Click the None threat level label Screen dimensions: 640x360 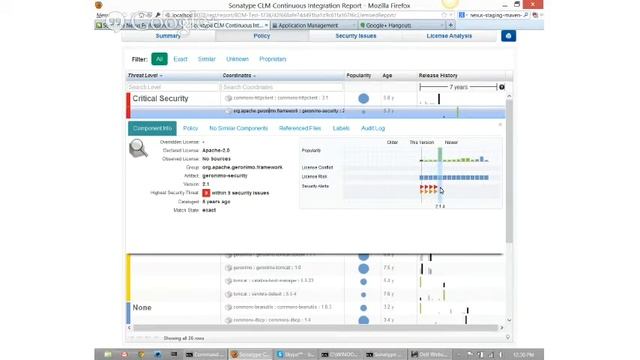point(142,307)
